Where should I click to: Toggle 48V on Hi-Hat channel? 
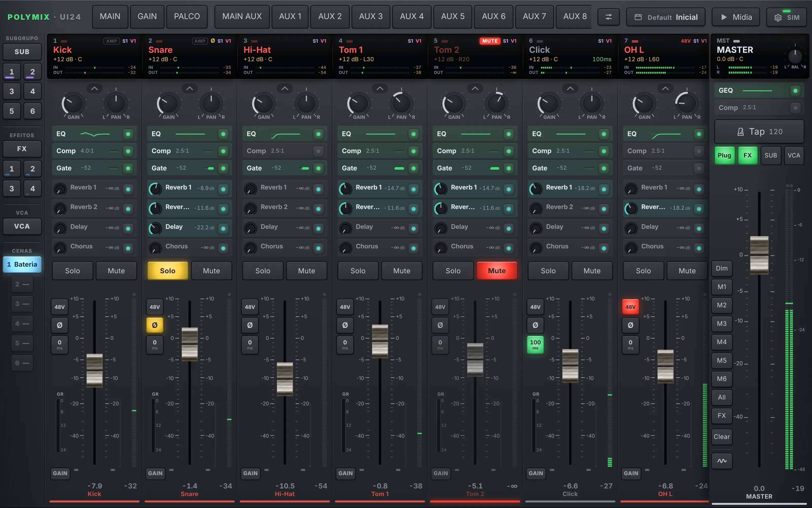(x=250, y=307)
